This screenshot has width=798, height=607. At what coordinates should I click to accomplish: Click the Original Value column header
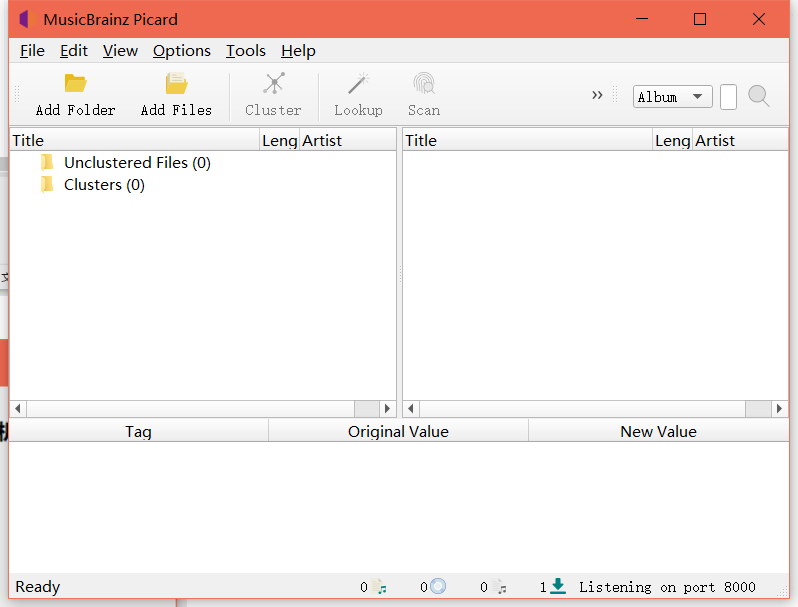tap(398, 431)
